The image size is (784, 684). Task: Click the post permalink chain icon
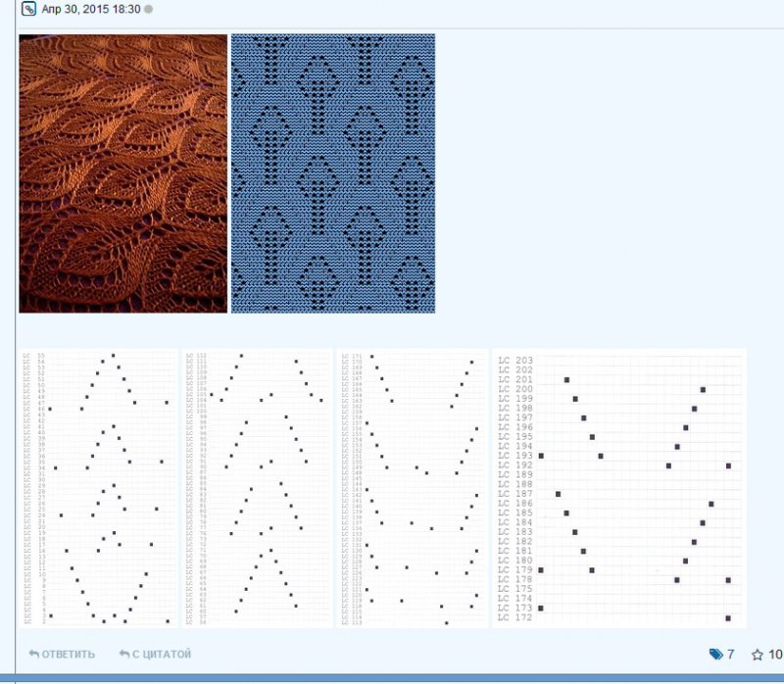pos(28,9)
